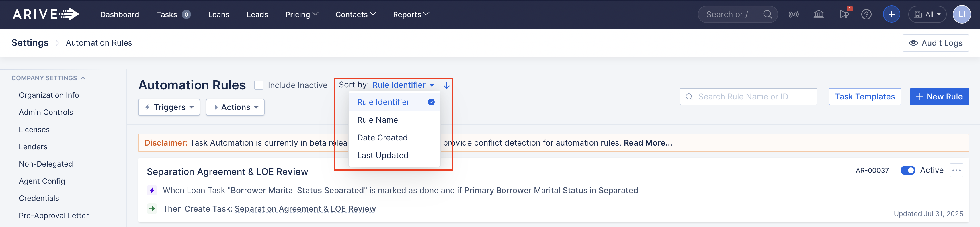Collapse the Sort by Rule Identifier dropdown

coord(403,85)
